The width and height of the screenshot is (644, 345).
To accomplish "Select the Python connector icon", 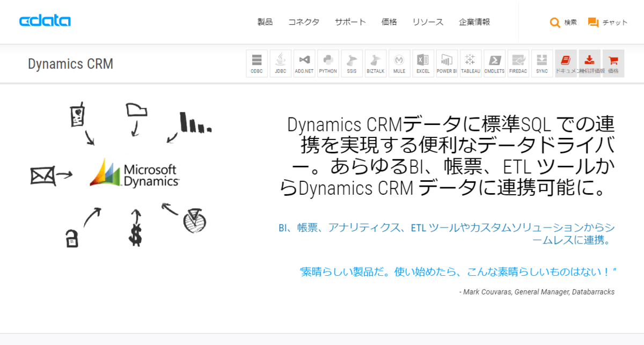I will point(328,63).
